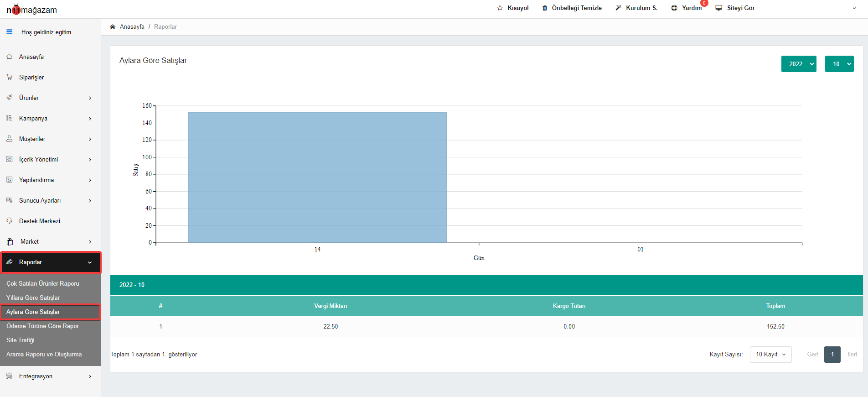The height and width of the screenshot is (397, 868).
Task: Click the Market bag icon
Action: 10,241
